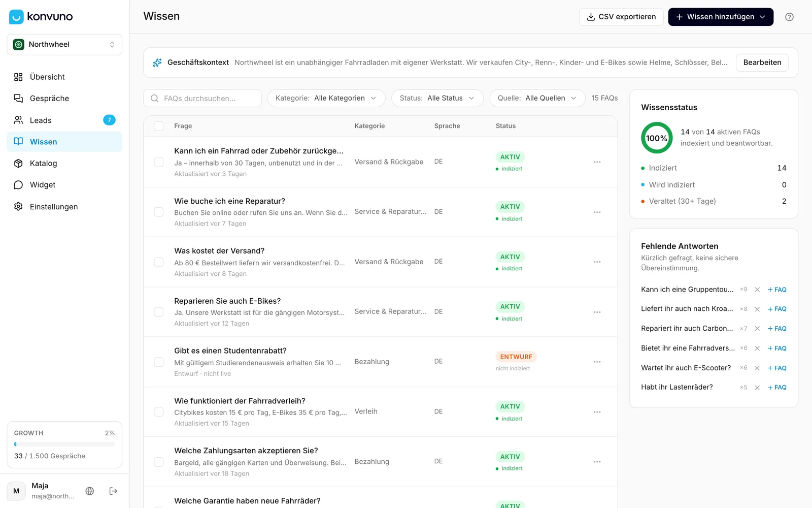Click the 'CSV exportieren' button
This screenshot has height=508, width=812.
coord(621,17)
